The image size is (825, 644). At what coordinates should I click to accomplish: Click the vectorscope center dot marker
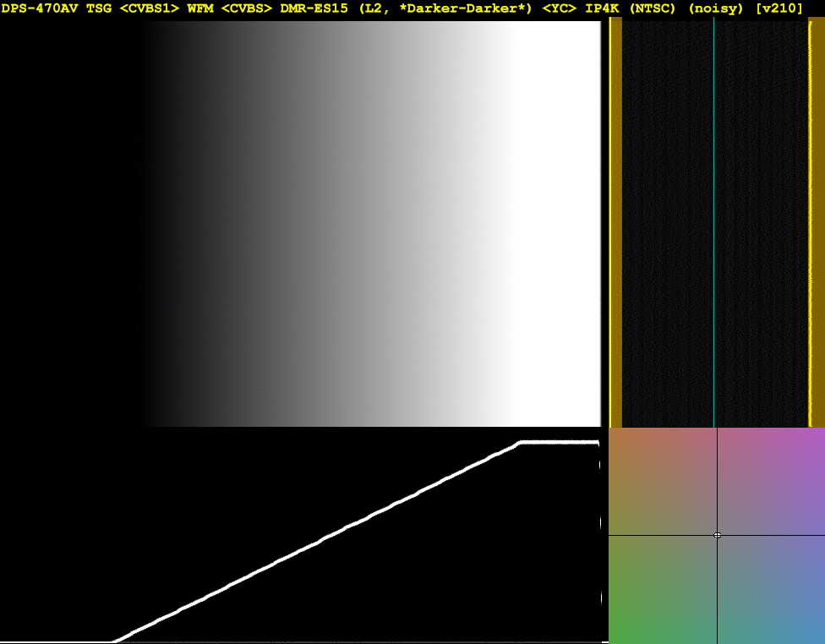pyautogui.click(x=717, y=535)
